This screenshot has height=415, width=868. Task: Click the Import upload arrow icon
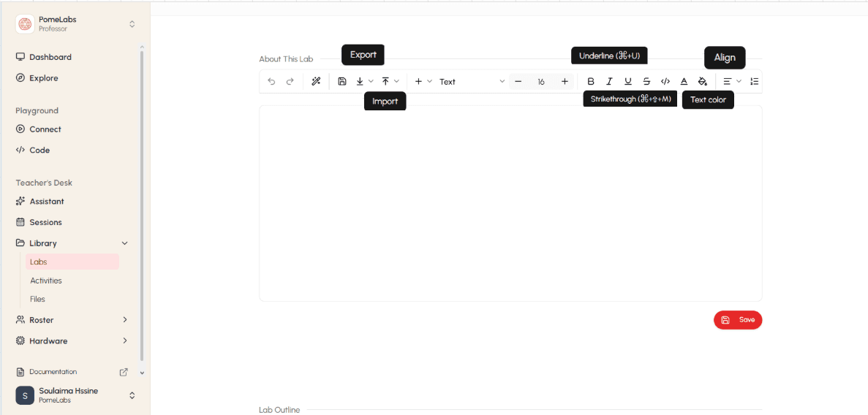(386, 81)
